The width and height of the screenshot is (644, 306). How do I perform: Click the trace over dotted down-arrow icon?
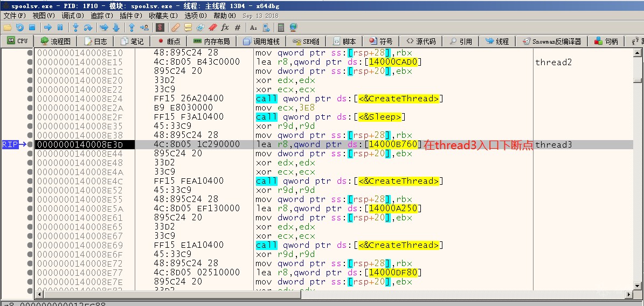click(x=116, y=27)
